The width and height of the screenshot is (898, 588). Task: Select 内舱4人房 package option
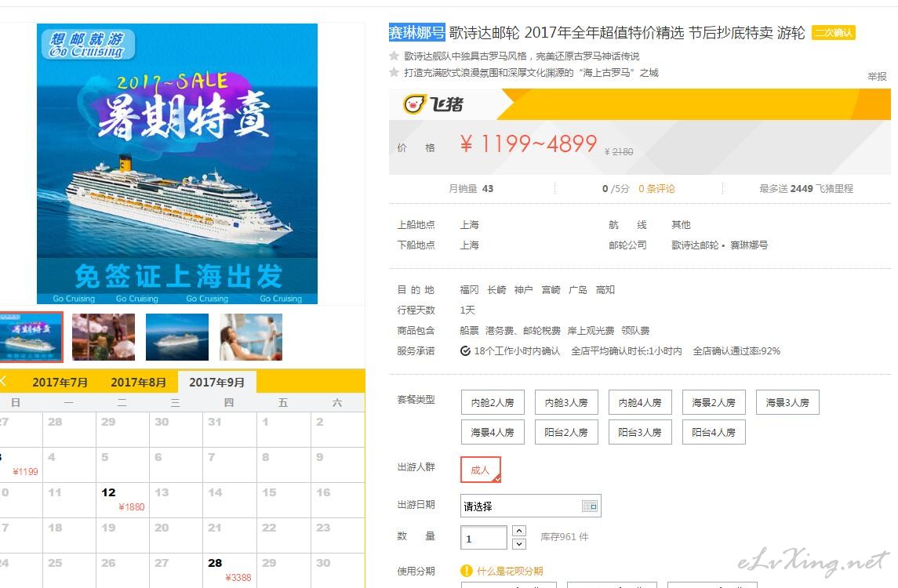640,402
